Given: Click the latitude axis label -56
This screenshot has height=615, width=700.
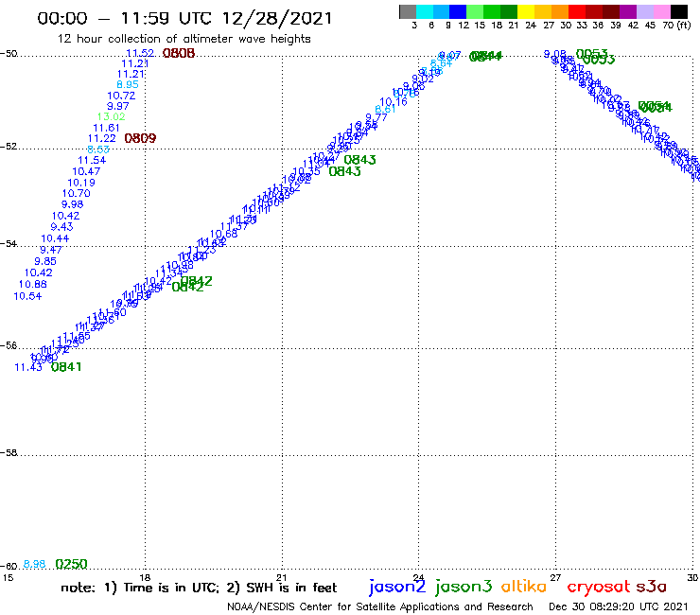Looking at the screenshot, I should pos(9,345).
